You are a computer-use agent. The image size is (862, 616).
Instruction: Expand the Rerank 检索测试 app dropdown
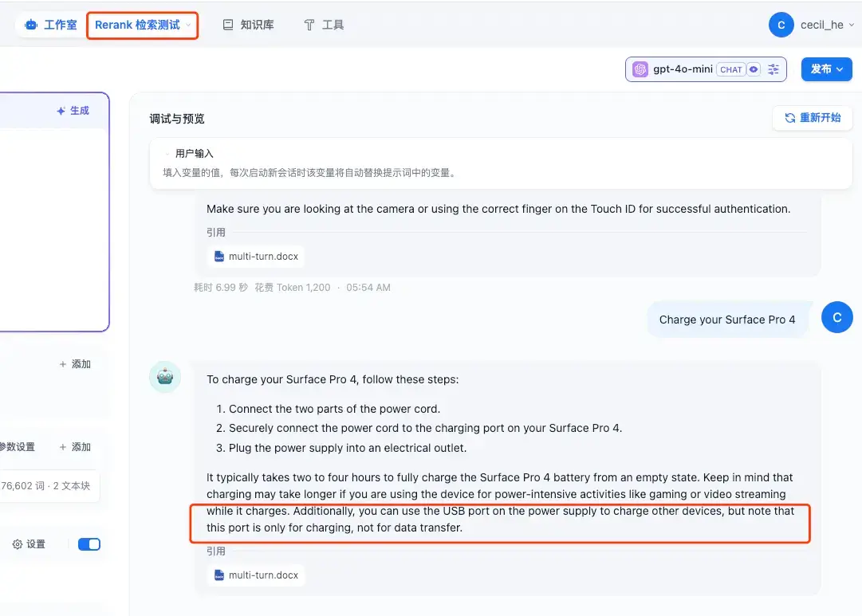coord(143,25)
